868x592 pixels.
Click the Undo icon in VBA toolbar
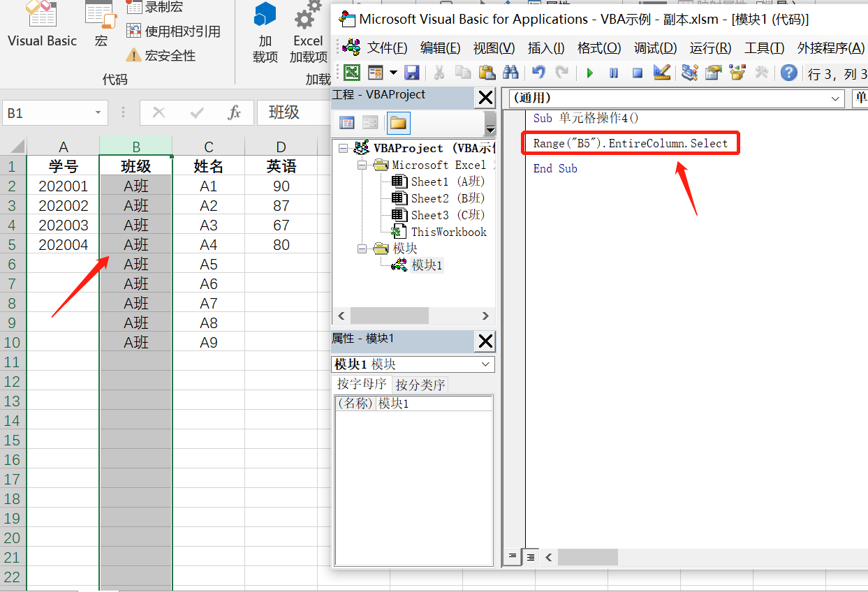[x=538, y=73]
